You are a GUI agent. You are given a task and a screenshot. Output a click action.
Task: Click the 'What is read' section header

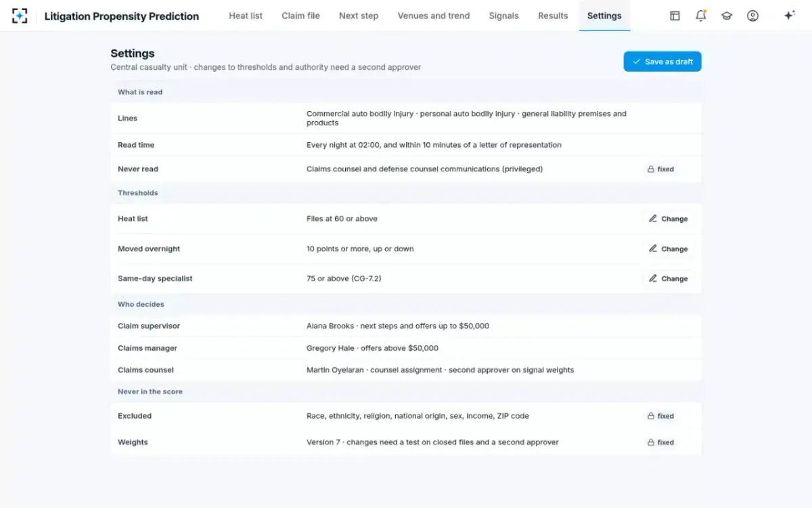click(x=140, y=92)
